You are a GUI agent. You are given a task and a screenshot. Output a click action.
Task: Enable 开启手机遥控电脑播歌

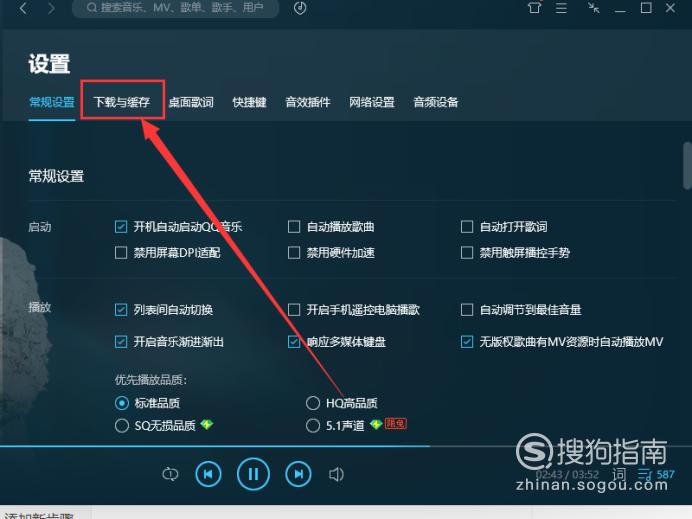(x=294, y=310)
